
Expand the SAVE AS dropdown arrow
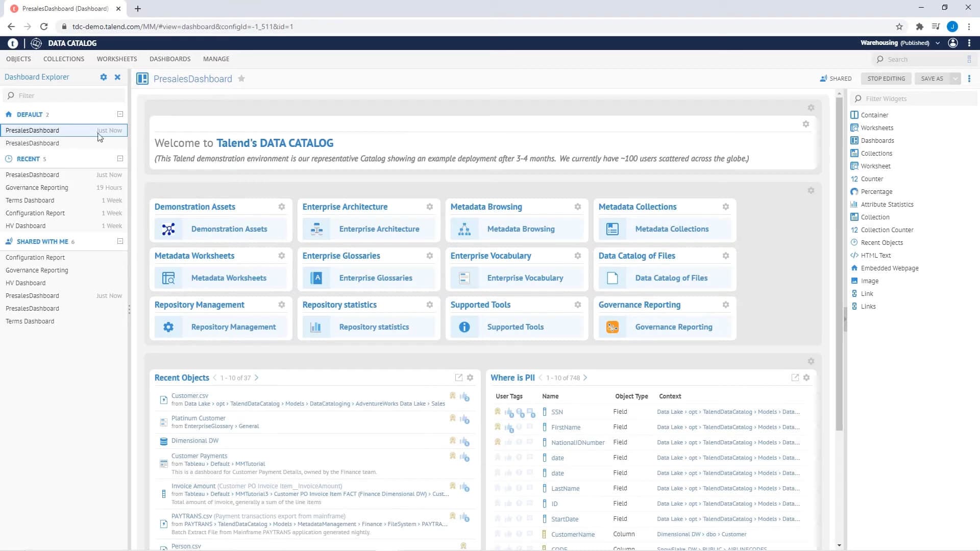coord(955,79)
